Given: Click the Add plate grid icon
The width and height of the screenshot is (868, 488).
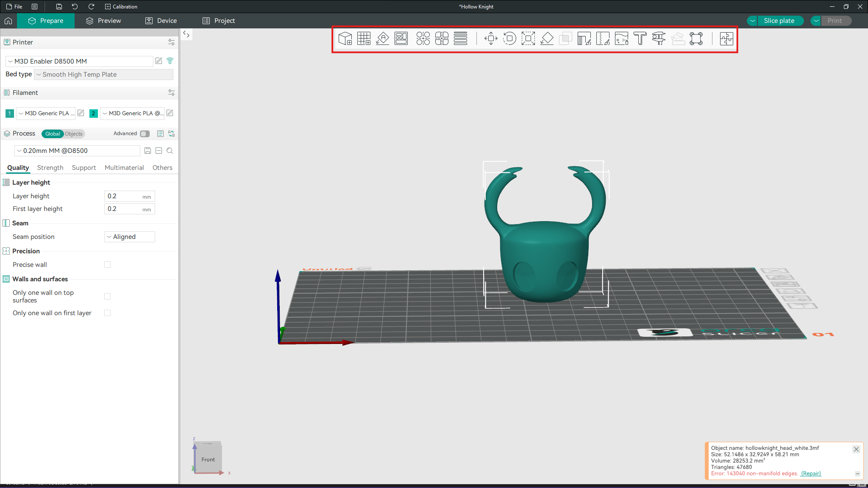Looking at the screenshot, I should click(x=364, y=39).
